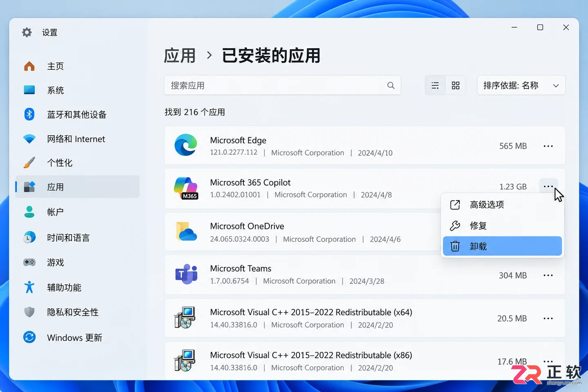Screen dimensions: 588x392
Task: Switch to grid view layout icon
Action: pos(456,85)
